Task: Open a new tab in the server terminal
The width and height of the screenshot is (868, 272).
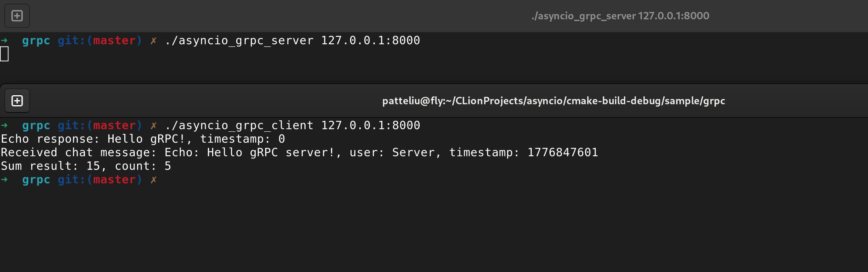Action: (x=17, y=16)
